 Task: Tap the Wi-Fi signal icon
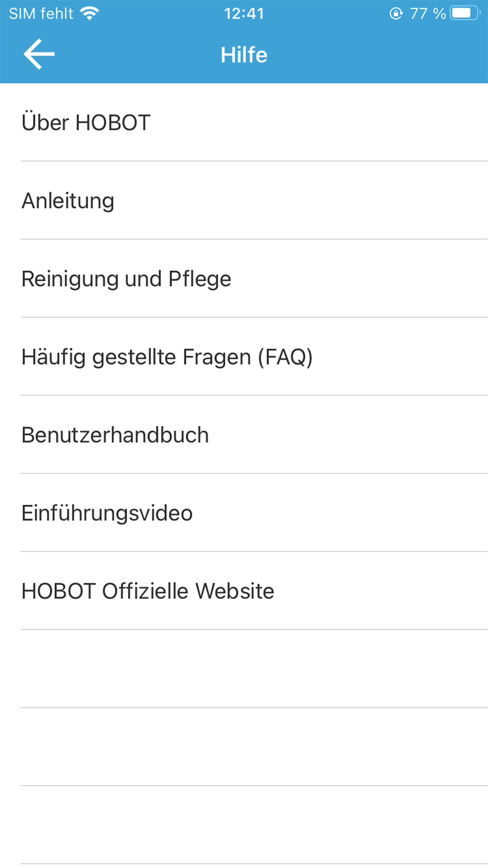(90, 14)
